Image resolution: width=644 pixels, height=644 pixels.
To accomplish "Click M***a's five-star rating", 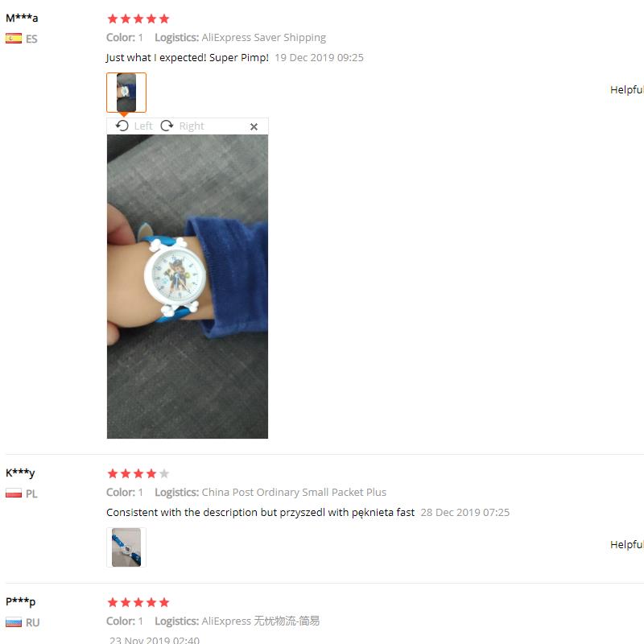I will 138,19.
